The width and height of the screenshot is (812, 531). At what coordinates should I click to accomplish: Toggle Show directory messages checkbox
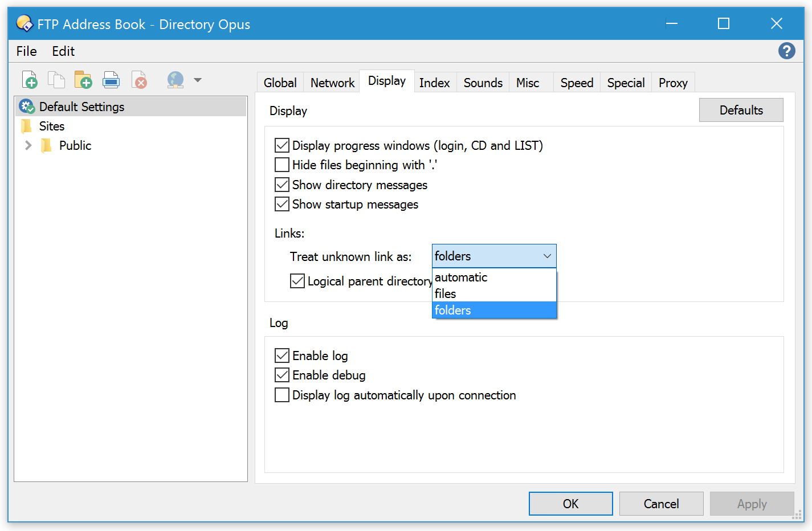(x=282, y=185)
